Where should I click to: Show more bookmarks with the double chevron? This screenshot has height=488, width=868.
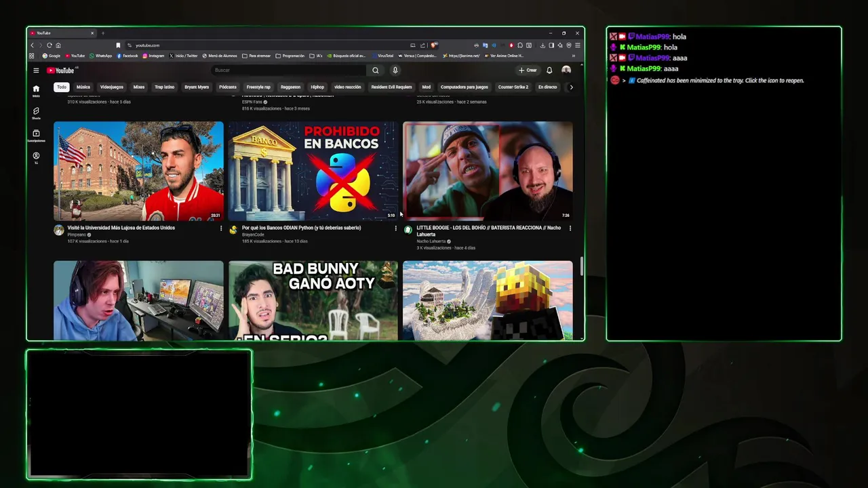point(574,56)
